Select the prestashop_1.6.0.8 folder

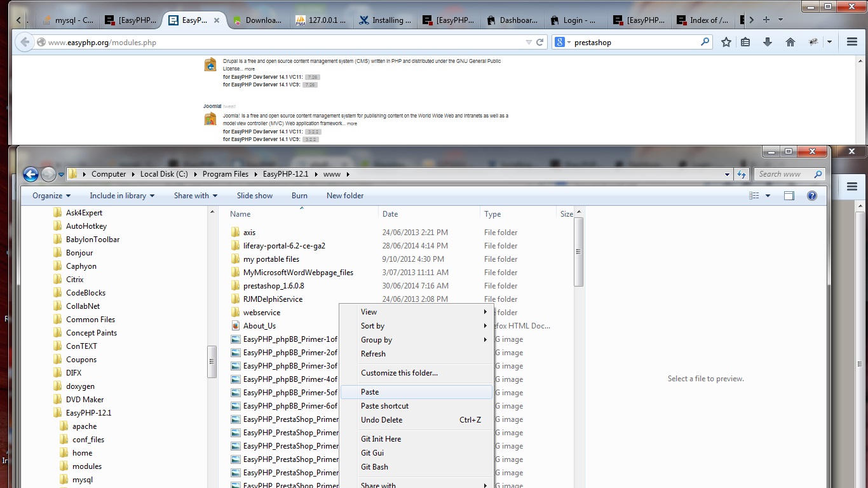coord(273,286)
